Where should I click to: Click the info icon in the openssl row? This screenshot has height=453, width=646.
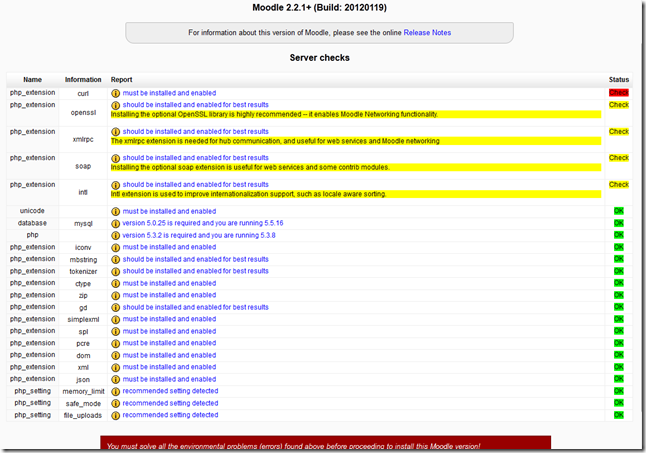pos(115,104)
